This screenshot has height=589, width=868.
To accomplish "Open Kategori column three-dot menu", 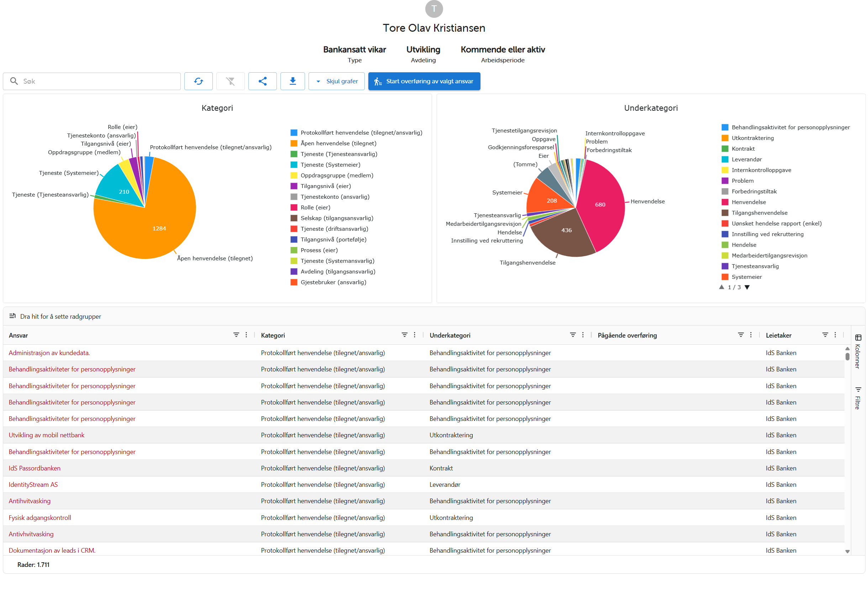I will pos(414,335).
